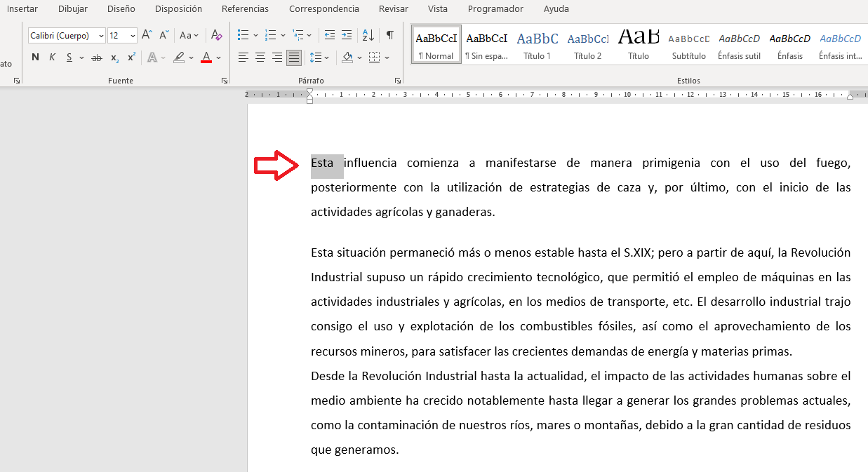Click the multilevel list icon

[x=298, y=35]
